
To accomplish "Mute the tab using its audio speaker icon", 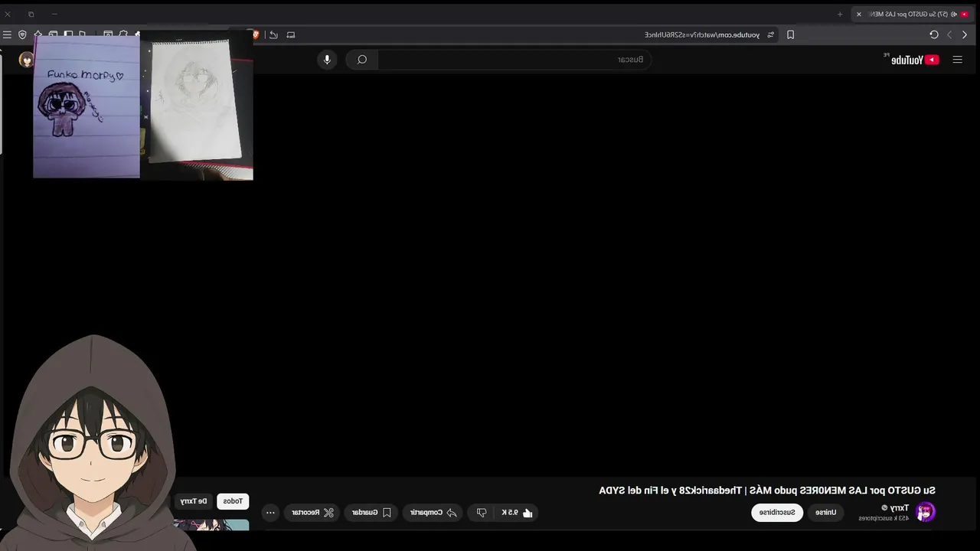I will pos(954,14).
